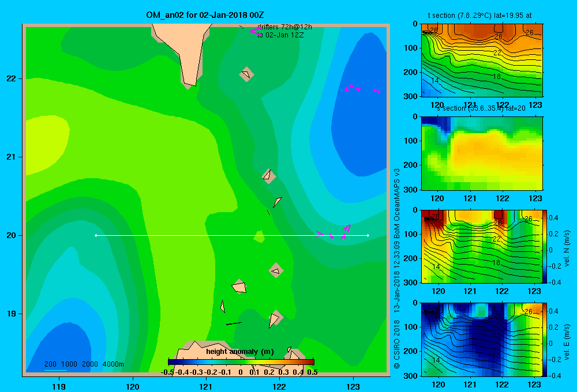Click longitude label 123 below main map
This screenshot has height=392, width=577.
[x=353, y=386]
